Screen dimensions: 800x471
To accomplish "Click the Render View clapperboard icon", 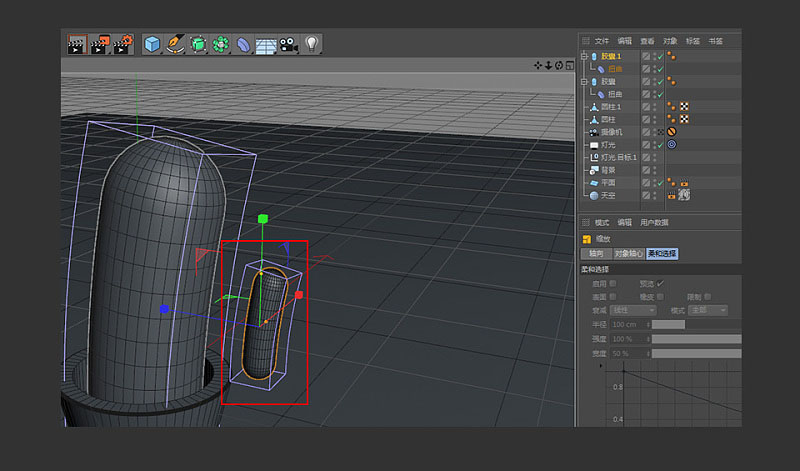I will [x=76, y=44].
